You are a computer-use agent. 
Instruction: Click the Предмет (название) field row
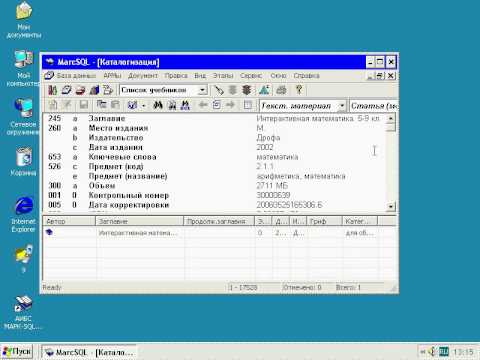click(215, 176)
